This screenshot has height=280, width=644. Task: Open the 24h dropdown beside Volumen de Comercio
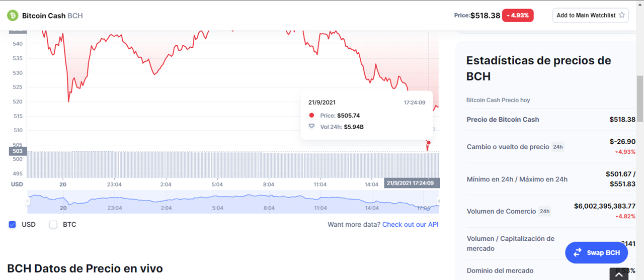click(544, 211)
